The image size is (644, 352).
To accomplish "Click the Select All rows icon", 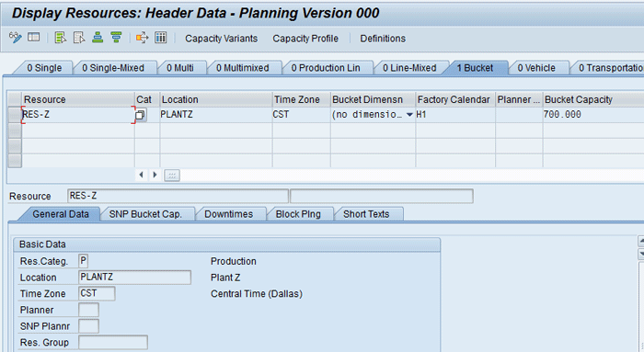I will click(61, 38).
